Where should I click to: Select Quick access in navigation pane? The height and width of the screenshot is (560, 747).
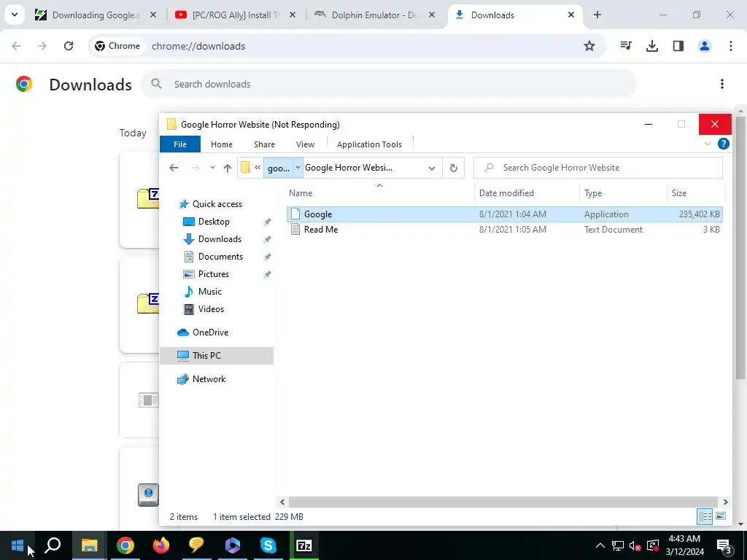tap(217, 204)
